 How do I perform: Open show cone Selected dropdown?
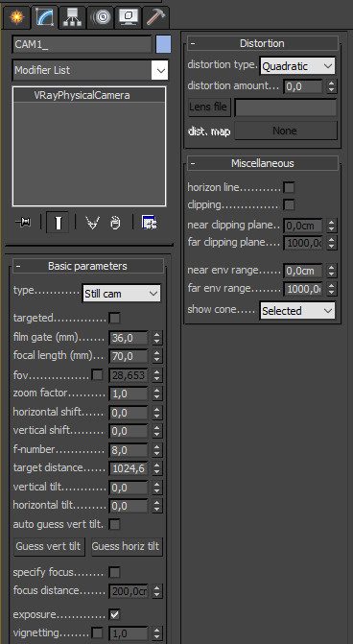[x=297, y=311]
